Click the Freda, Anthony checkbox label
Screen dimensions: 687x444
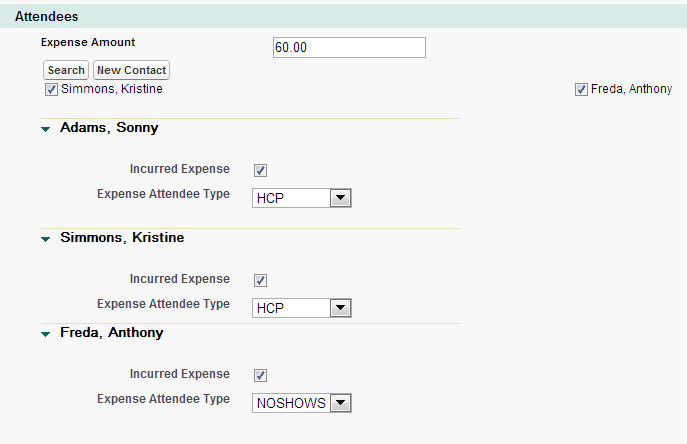[x=631, y=90]
